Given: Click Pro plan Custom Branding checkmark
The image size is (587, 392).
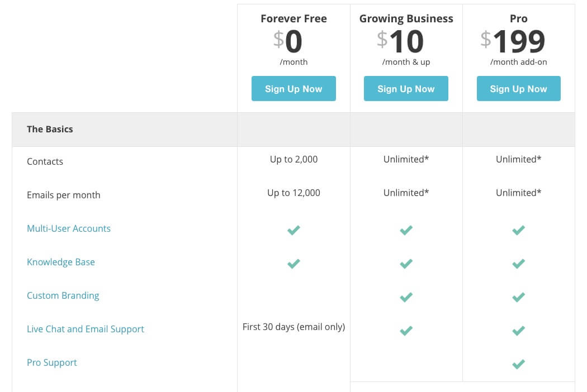Looking at the screenshot, I should pyautogui.click(x=518, y=297).
